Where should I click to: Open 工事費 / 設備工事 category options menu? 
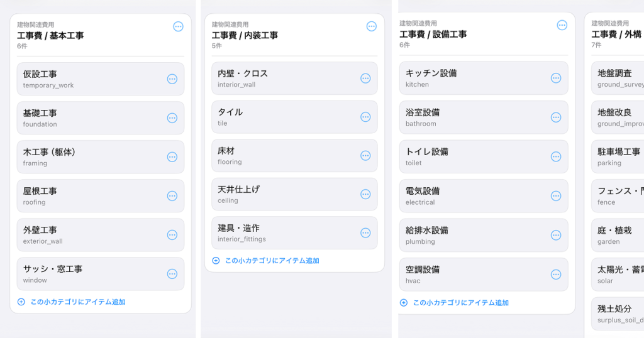[x=562, y=25]
